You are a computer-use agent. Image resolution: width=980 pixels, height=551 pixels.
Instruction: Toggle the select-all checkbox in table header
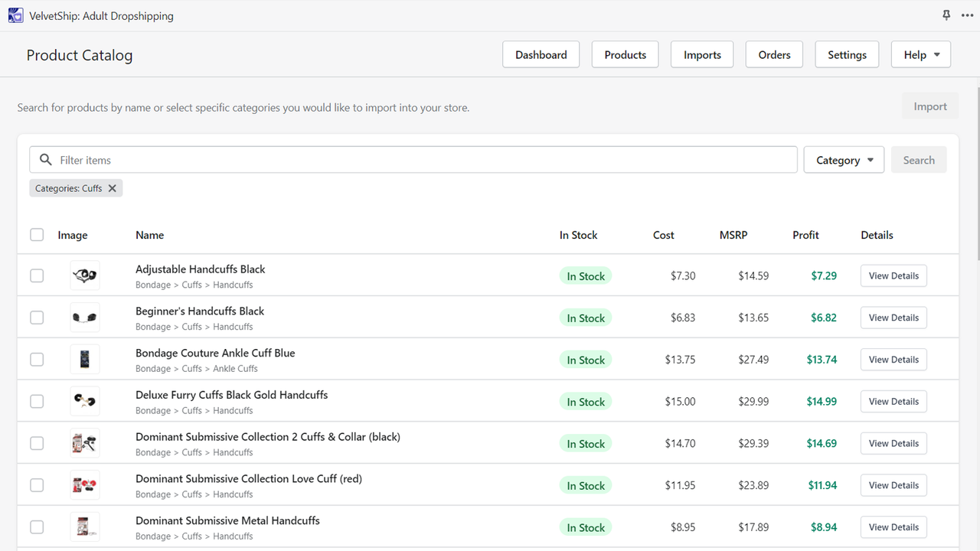coord(37,235)
